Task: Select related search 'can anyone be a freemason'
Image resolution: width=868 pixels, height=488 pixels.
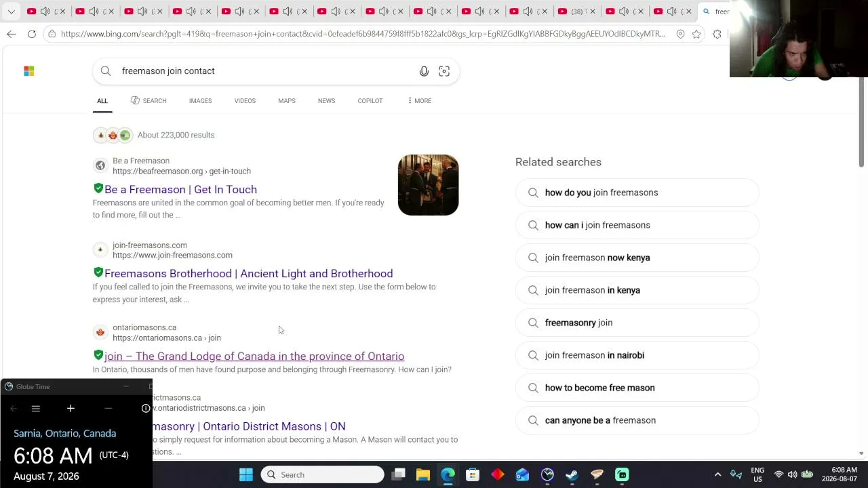Action: pyautogui.click(x=637, y=420)
